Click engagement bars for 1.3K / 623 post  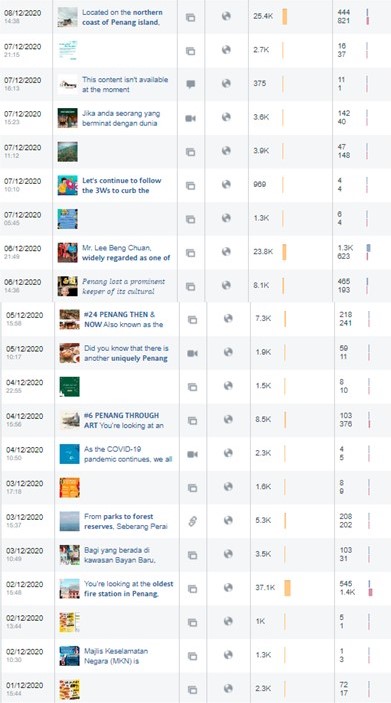[x=368, y=252]
